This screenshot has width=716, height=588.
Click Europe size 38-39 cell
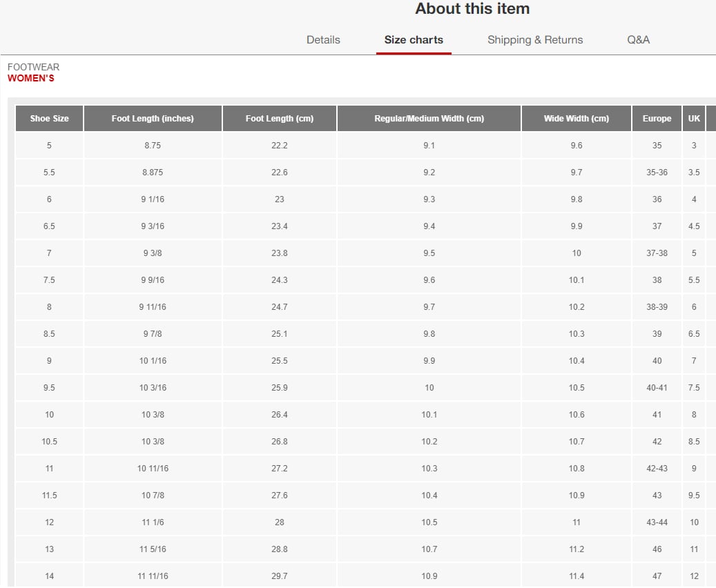657,307
